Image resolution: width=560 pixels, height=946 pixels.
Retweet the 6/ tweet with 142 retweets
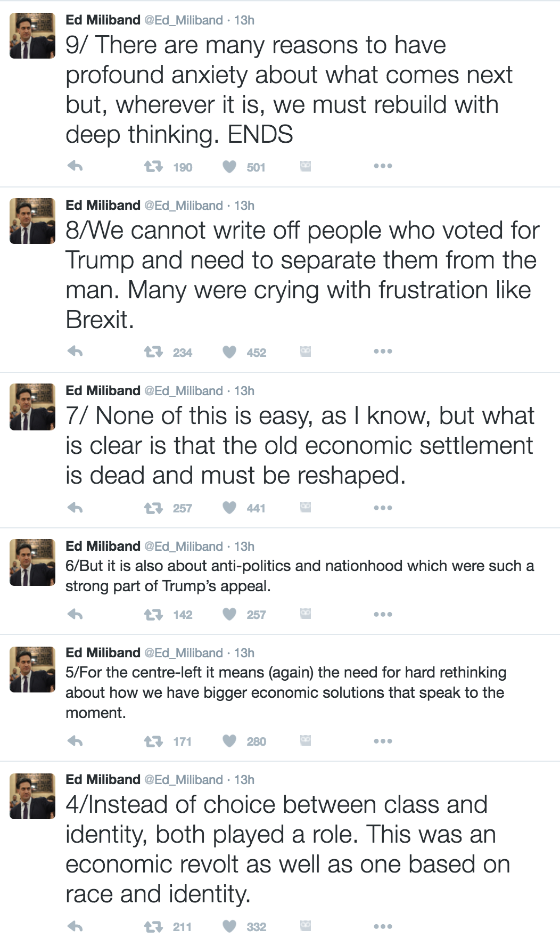coord(153,615)
